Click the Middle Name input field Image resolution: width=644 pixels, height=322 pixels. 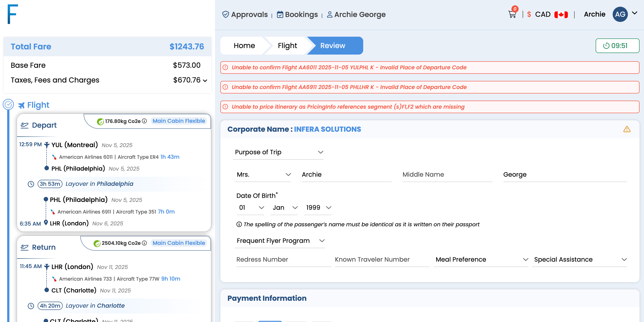(447, 174)
